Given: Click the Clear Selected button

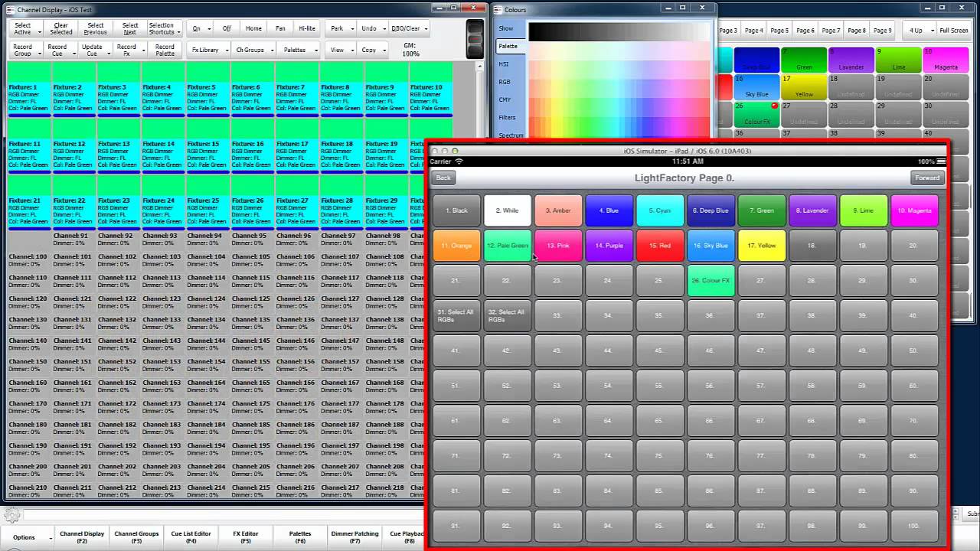Looking at the screenshot, I should [61, 28].
